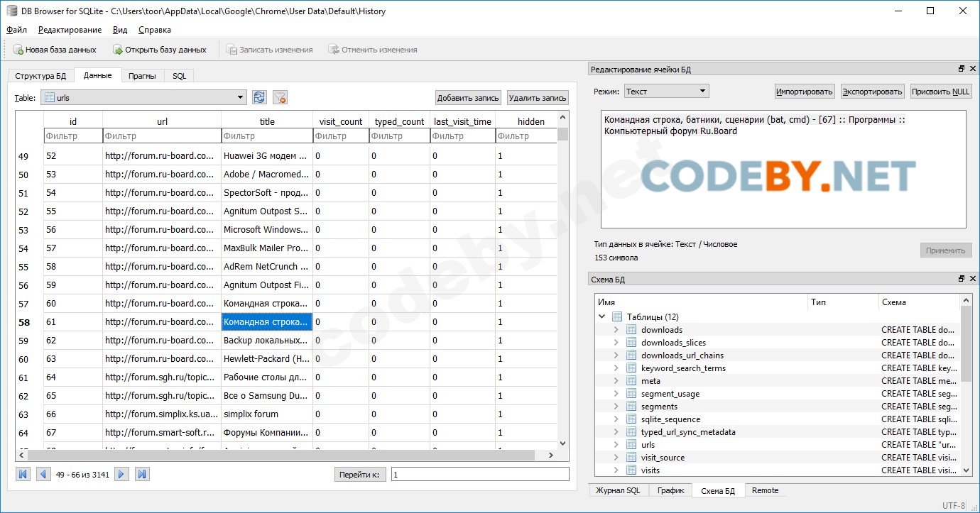Click the Open Database toolbar icon
This screenshot has height=513, width=980.
click(x=118, y=50)
